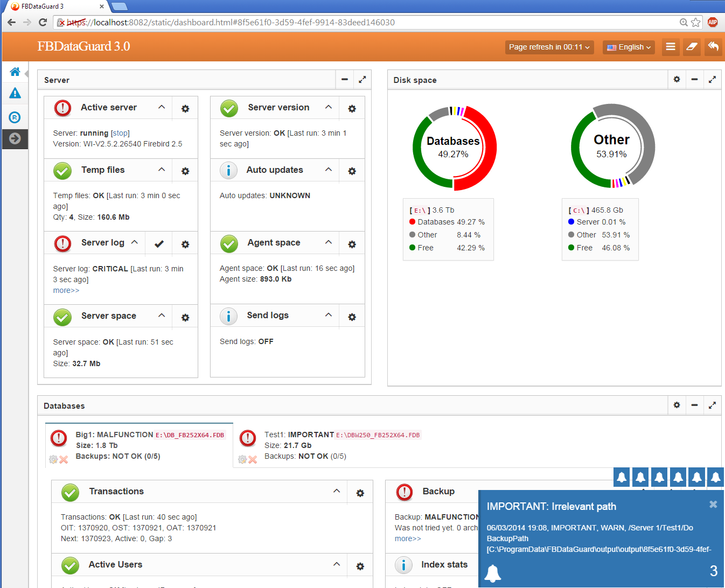Viewport: 725px width, 588px height.
Task: Collapse the Send logs widget
Action: click(329, 315)
